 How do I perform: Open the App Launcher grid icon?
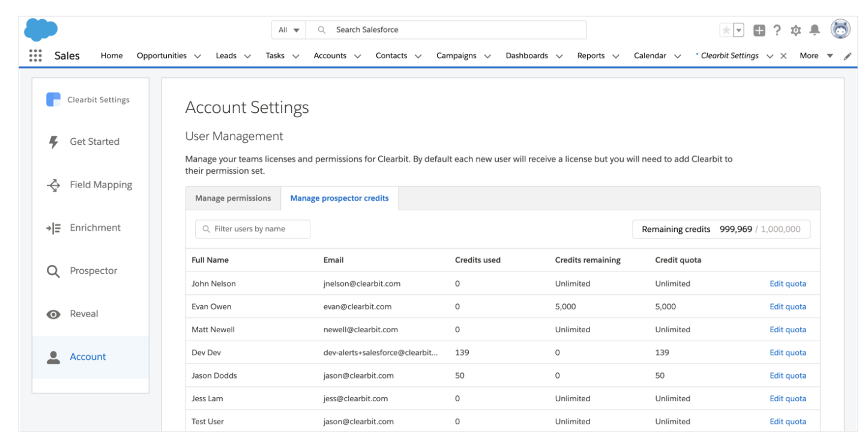[x=35, y=55]
